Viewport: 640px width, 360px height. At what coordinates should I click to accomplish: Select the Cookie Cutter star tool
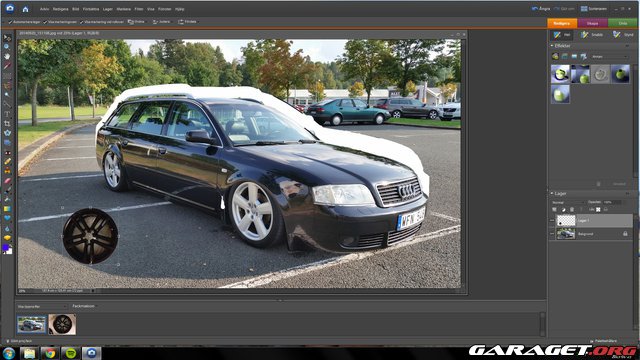pos(7,133)
